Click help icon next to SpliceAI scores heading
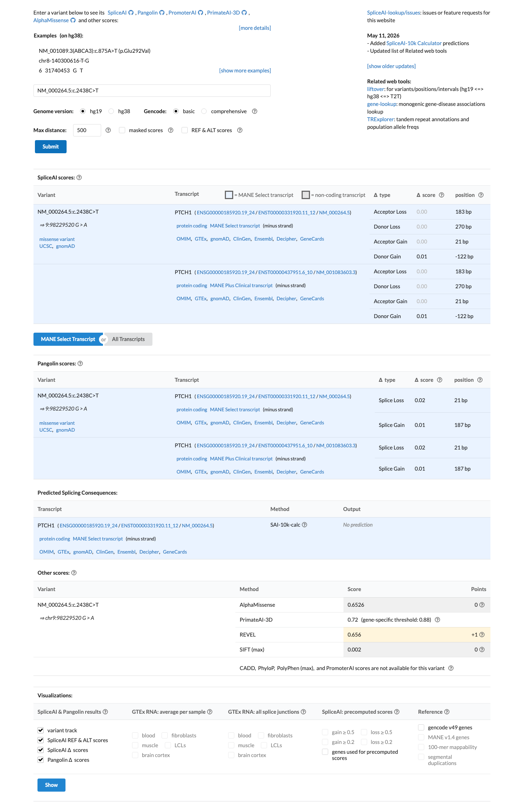This screenshot has height=812, width=529. click(79, 178)
